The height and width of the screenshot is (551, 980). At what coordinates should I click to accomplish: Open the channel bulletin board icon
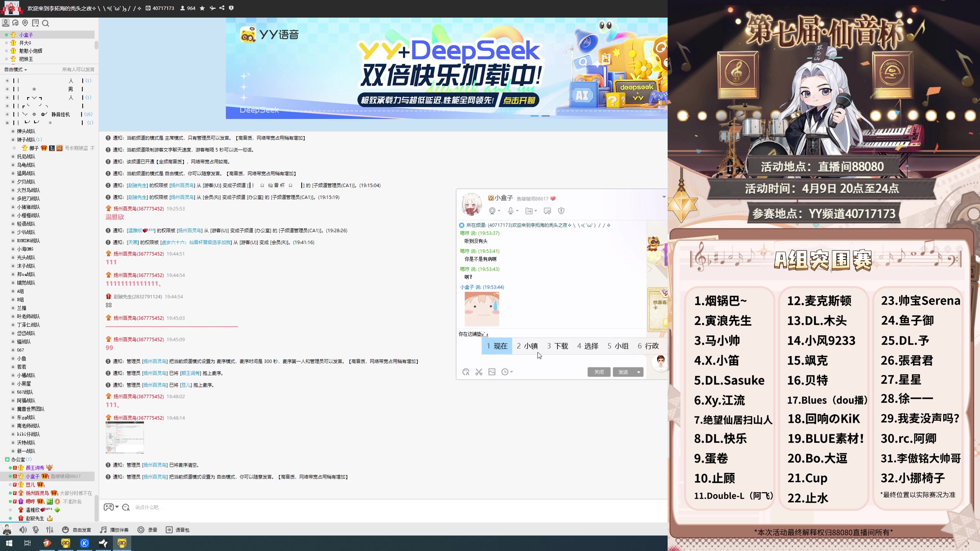coord(36,23)
